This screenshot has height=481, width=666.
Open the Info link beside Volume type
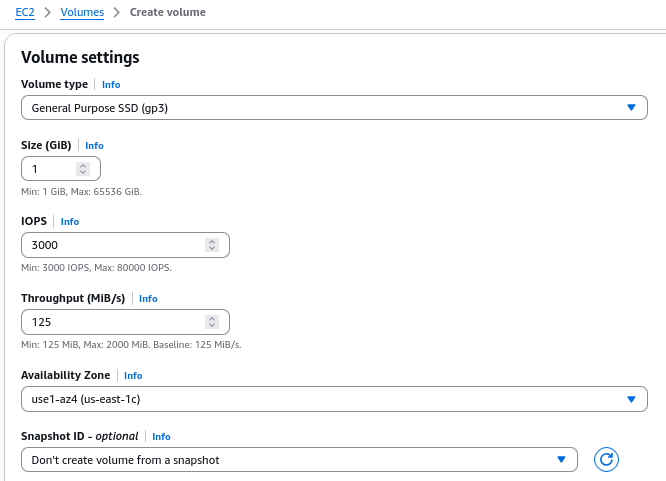click(x=111, y=85)
